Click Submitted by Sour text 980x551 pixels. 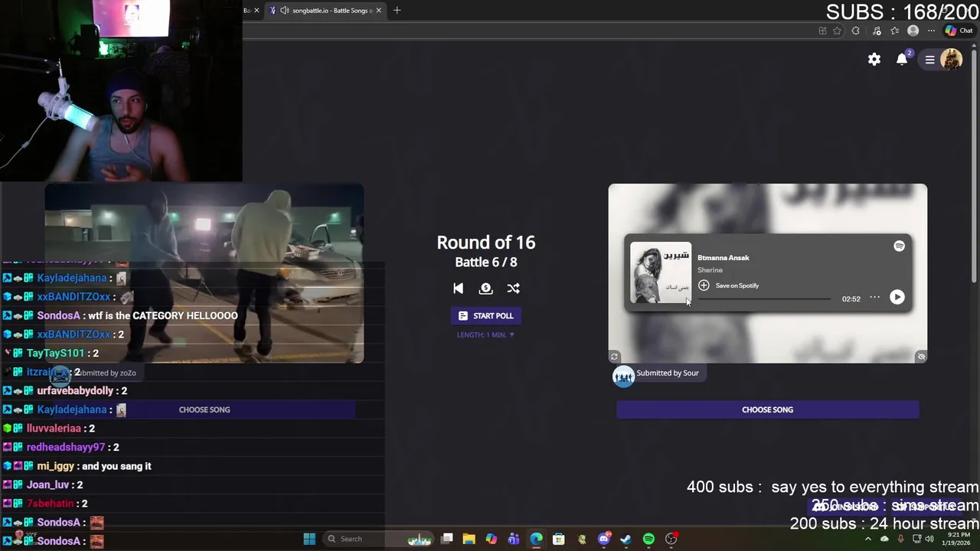(x=668, y=373)
